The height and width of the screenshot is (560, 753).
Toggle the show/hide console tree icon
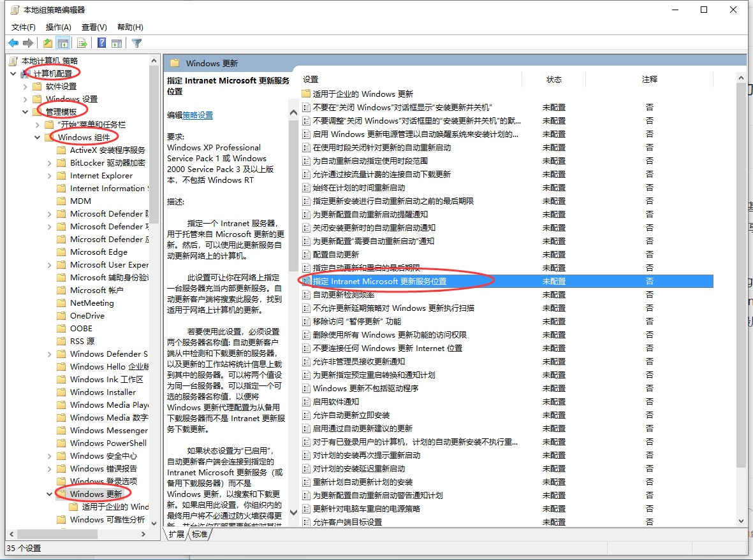coord(63,42)
